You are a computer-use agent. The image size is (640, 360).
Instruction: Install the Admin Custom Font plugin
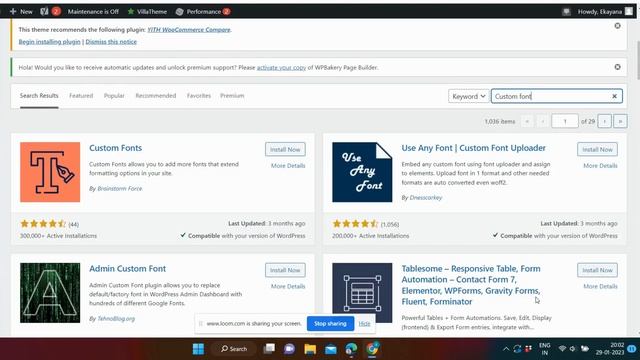click(285, 270)
